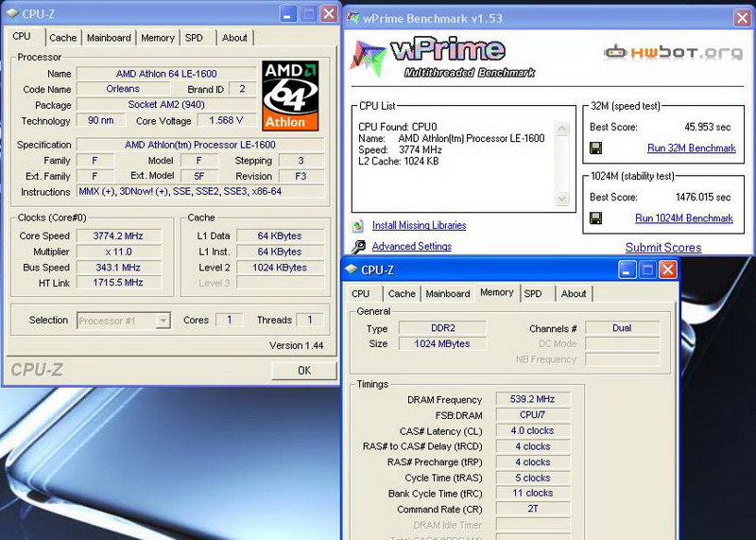756x540 pixels.
Task: Open About tab in CPU-Z Memory window
Action: point(574,293)
